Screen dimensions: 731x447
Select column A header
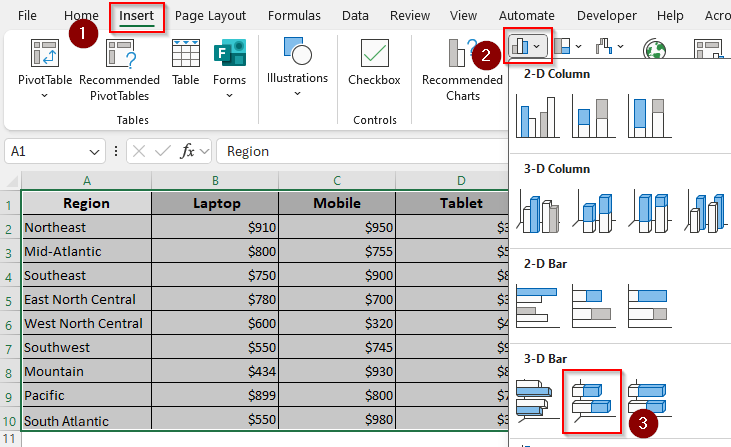(x=87, y=180)
